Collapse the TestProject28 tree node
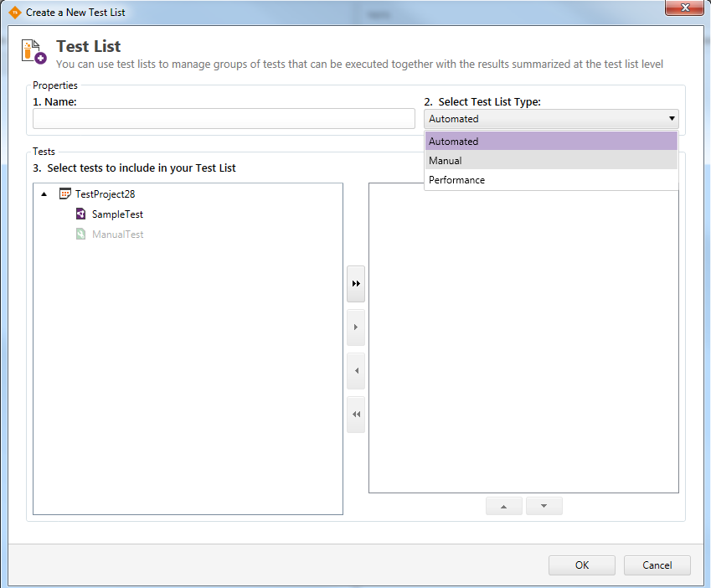This screenshot has height=588, width=711. pos(44,194)
